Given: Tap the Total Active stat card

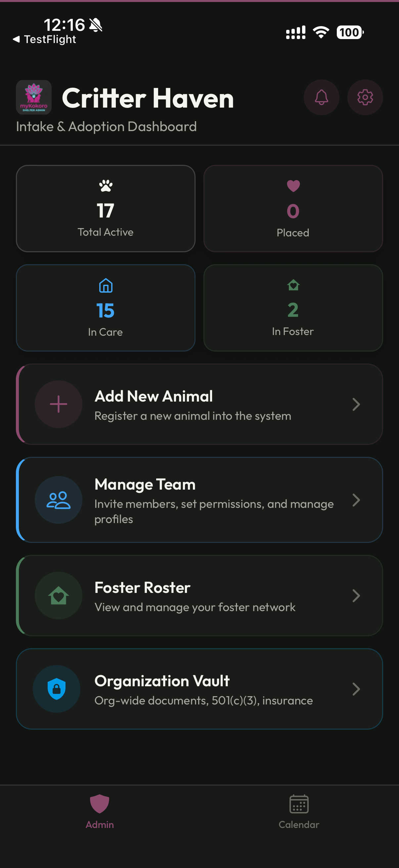Looking at the screenshot, I should [x=106, y=208].
